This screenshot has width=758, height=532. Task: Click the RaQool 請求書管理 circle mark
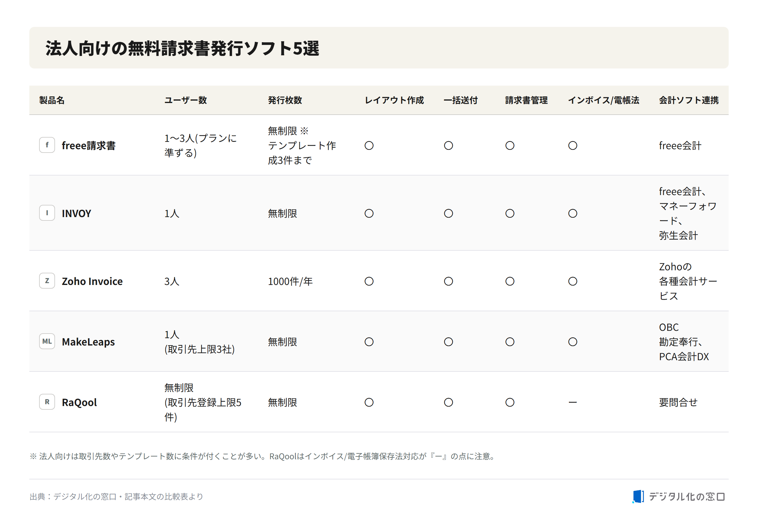coord(510,403)
